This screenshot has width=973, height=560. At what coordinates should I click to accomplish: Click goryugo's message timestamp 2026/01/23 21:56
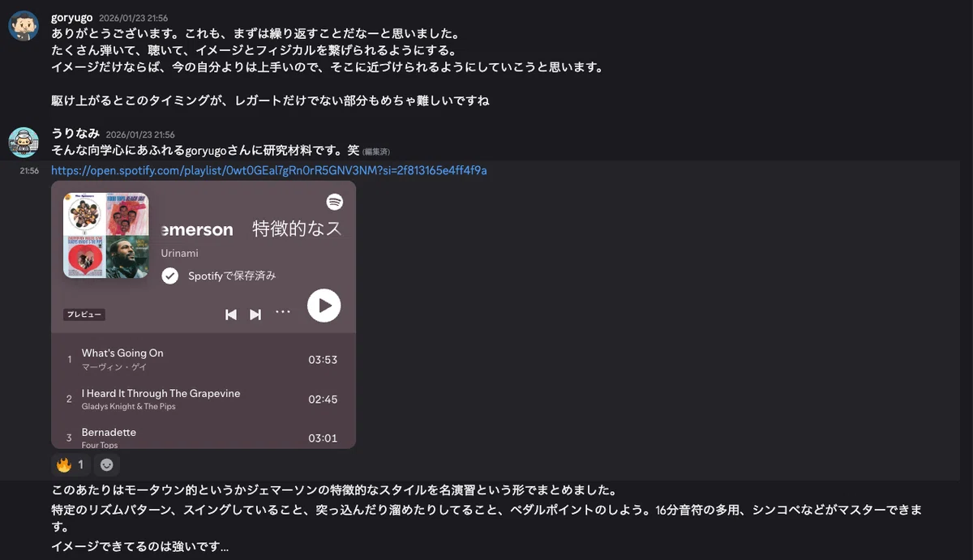click(x=133, y=18)
